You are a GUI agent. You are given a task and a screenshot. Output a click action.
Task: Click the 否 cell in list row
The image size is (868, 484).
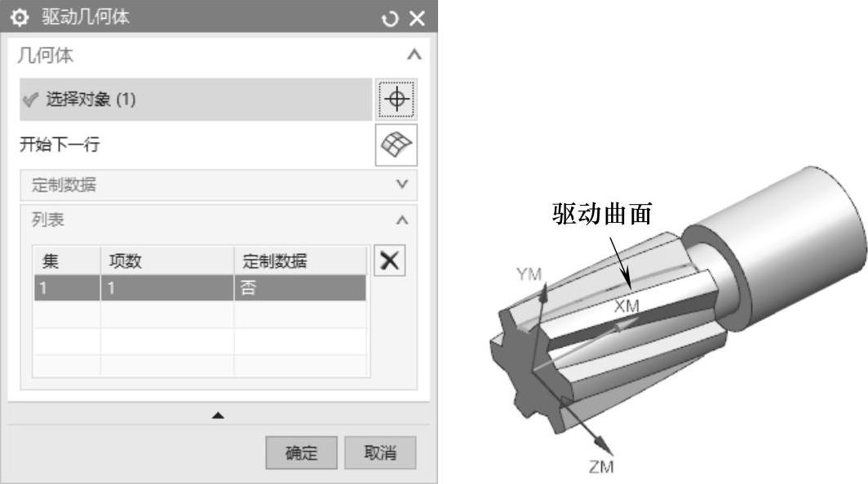click(300, 288)
